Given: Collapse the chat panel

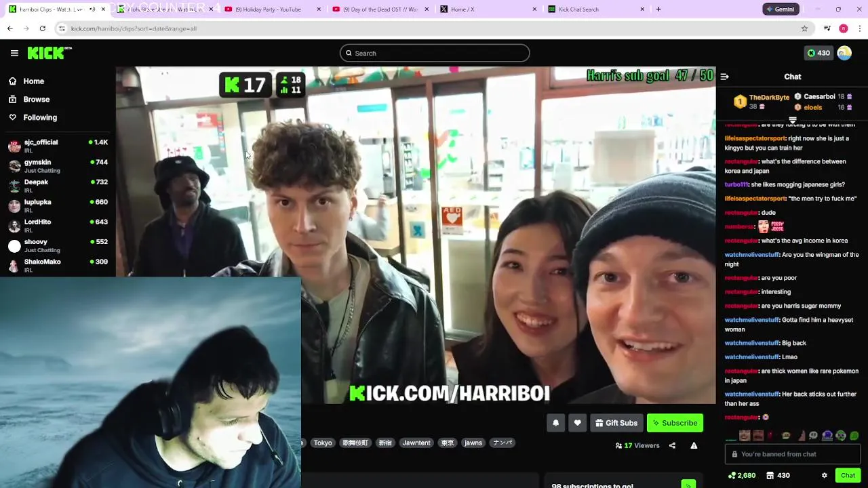Looking at the screenshot, I should pos(724,77).
